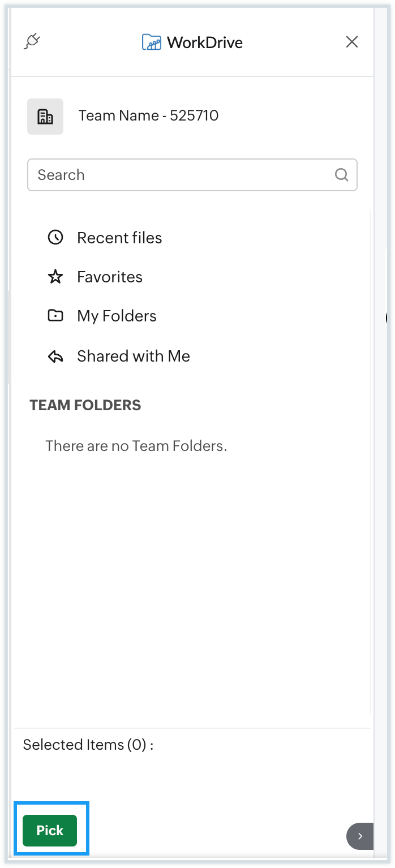
Task: Click the shared arrow icon near Shared with Me
Action: (55, 356)
